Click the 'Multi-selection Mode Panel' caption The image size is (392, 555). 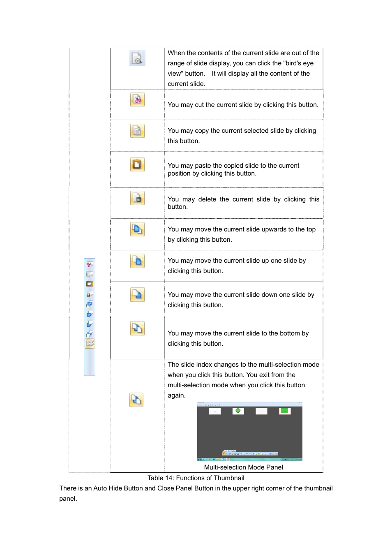tap(244, 467)
